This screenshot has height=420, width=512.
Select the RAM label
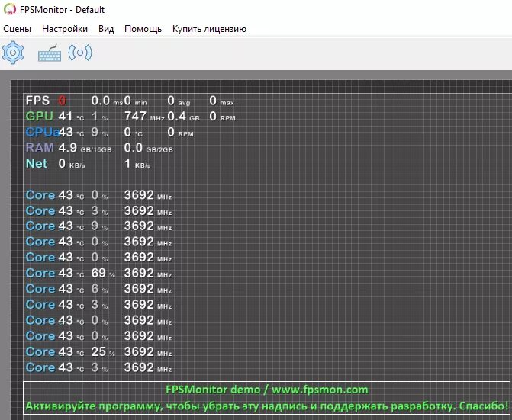40,148
